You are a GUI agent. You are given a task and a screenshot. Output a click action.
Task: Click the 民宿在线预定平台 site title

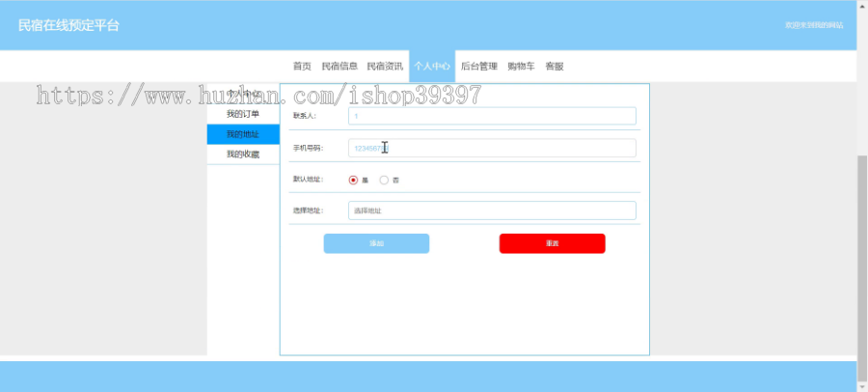pyautogui.click(x=68, y=25)
